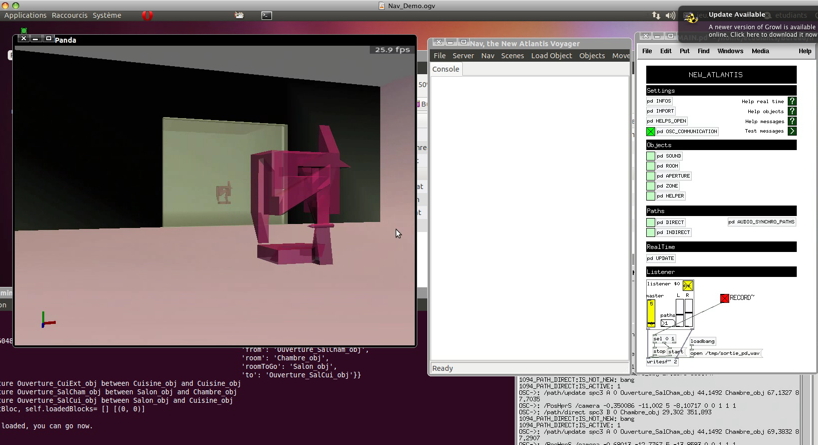Click the R channel level meter

[689, 313]
